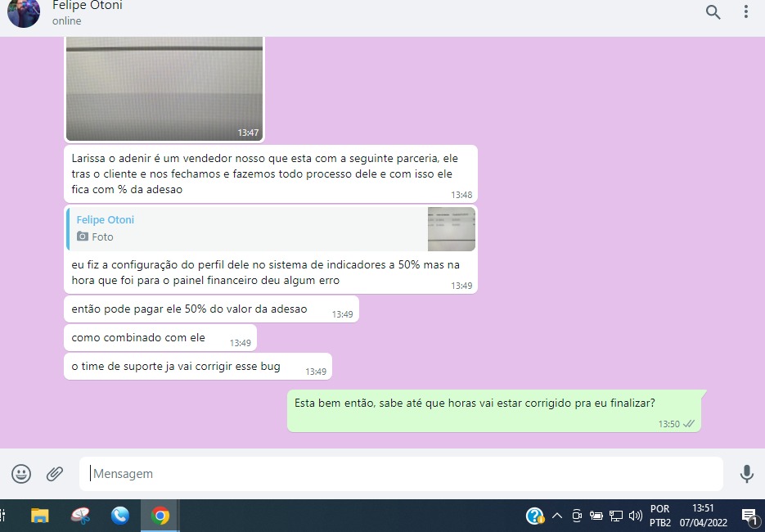Expand the hidden system tray icons chevron

(557, 516)
